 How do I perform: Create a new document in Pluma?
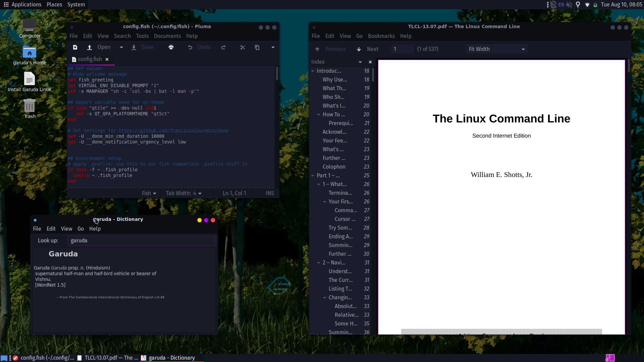pyautogui.click(x=75, y=47)
